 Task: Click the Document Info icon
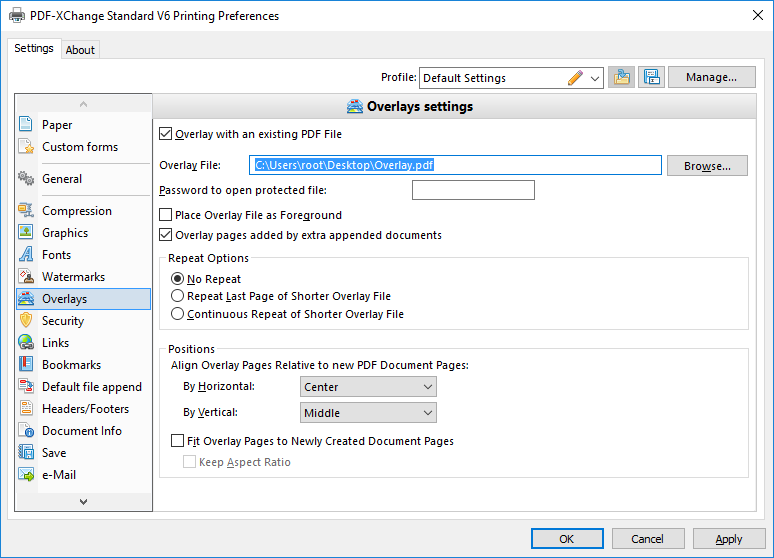coord(26,431)
